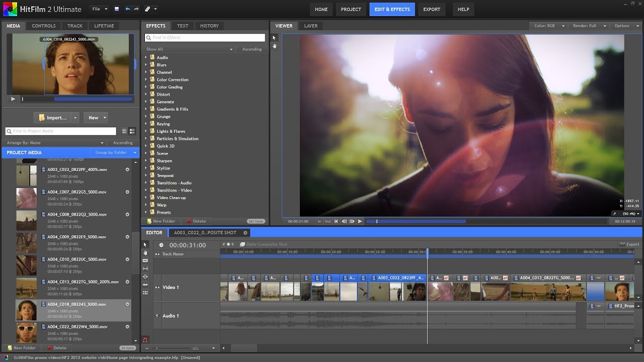Open the Group by Folder dropdown
This screenshot has width=644, height=362.
click(115, 152)
